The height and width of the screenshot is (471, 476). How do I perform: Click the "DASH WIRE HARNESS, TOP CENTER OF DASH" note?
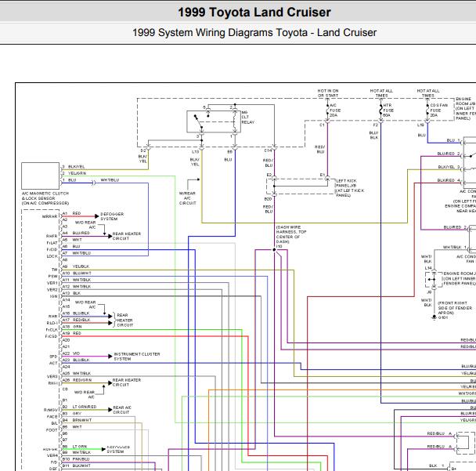(x=290, y=234)
